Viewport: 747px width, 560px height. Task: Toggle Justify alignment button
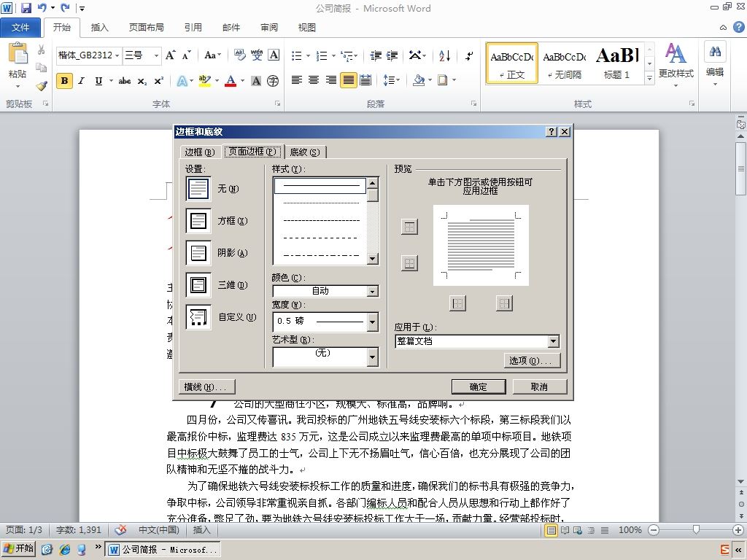tap(348, 80)
